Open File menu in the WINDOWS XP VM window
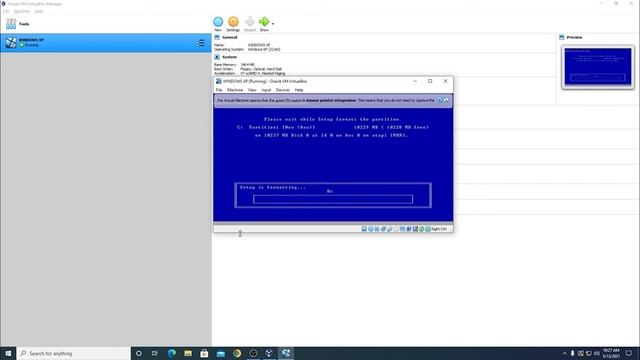Viewport: 640px width, 360px height. point(219,90)
